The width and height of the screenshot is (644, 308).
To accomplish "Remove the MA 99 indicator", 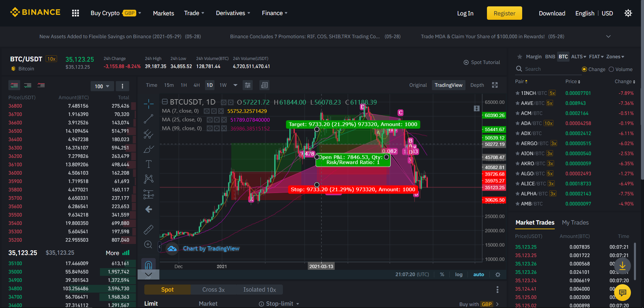I will pyautogui.click(x=224, y=128).
